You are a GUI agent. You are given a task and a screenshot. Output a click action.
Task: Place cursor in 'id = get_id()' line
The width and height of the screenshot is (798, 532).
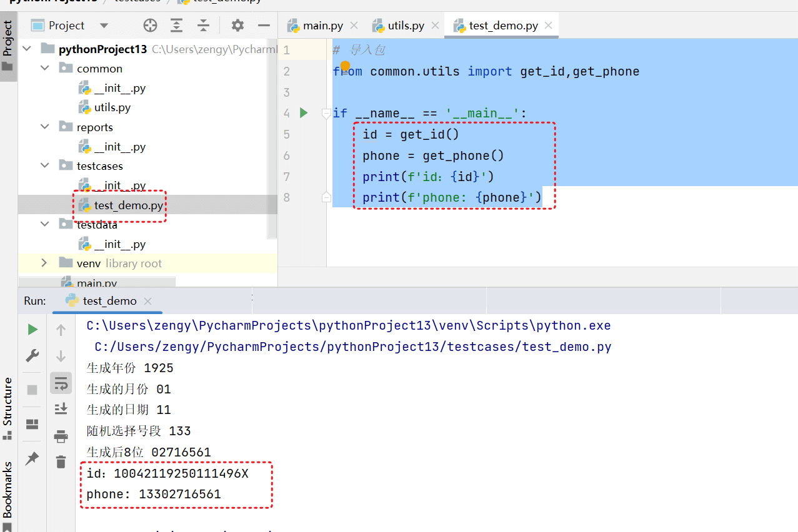[411, 134]
